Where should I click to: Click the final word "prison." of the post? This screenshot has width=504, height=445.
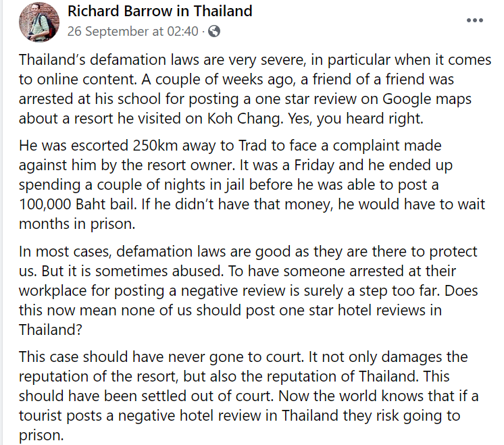tap(41, 436)
